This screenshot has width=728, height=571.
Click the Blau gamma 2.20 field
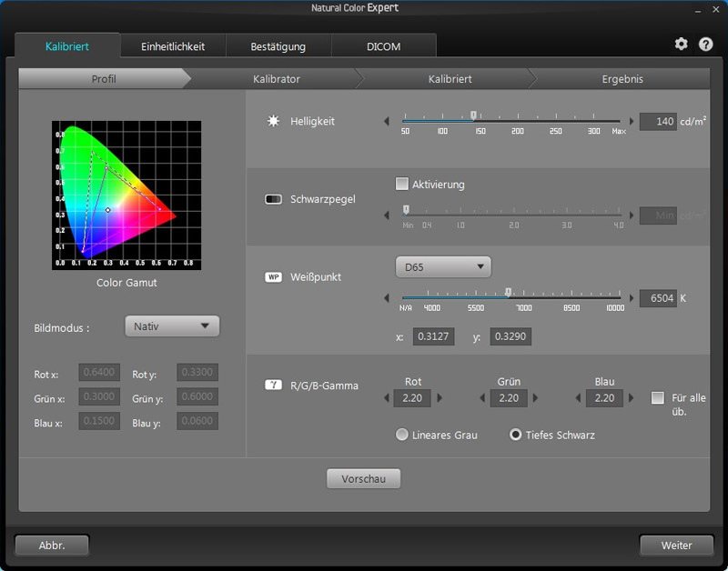pos(604,398)
